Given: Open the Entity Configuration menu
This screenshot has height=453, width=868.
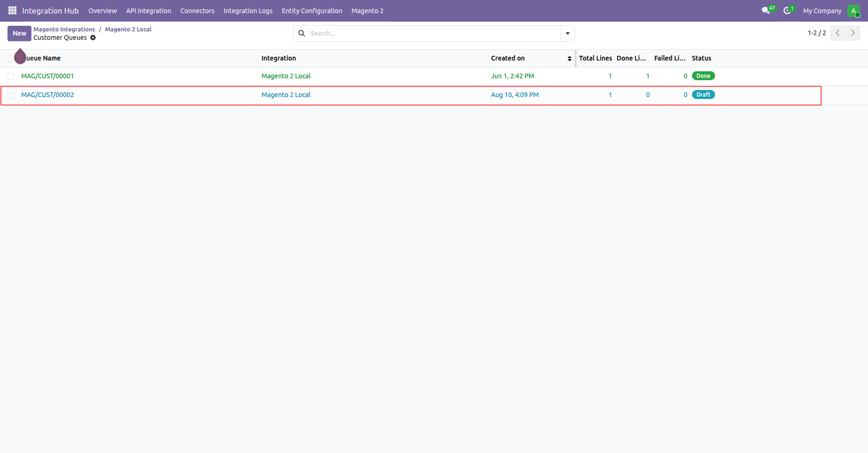Looking at the screenshot, I should [x=312, y=11].
